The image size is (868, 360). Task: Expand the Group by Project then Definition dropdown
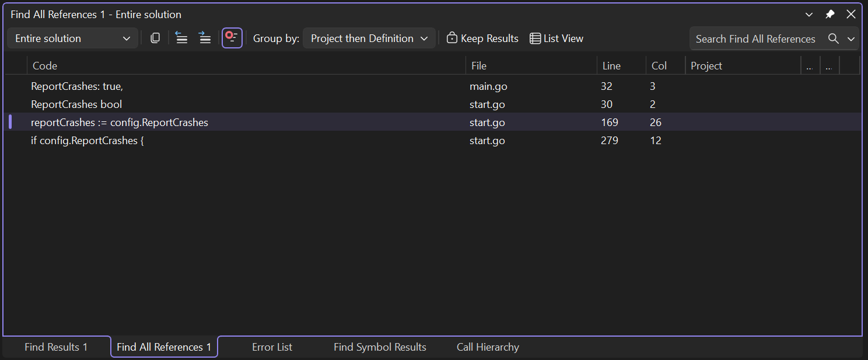[369, 39]
